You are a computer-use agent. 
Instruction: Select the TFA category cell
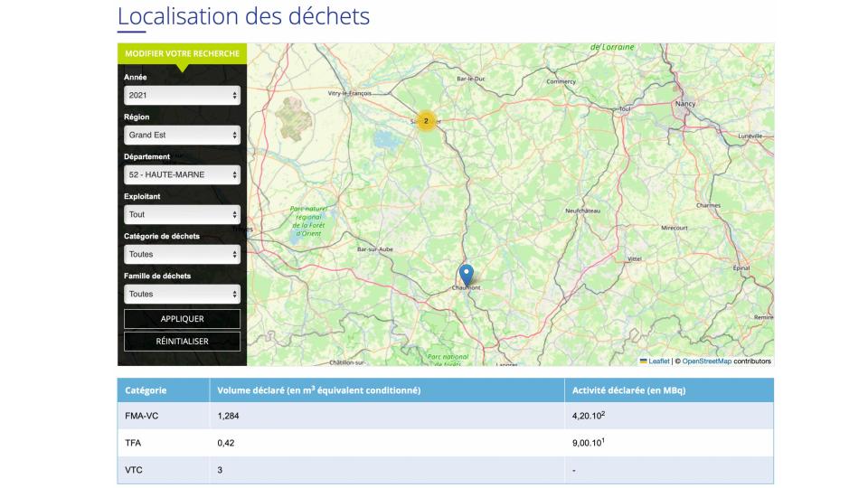pos(164,443)
